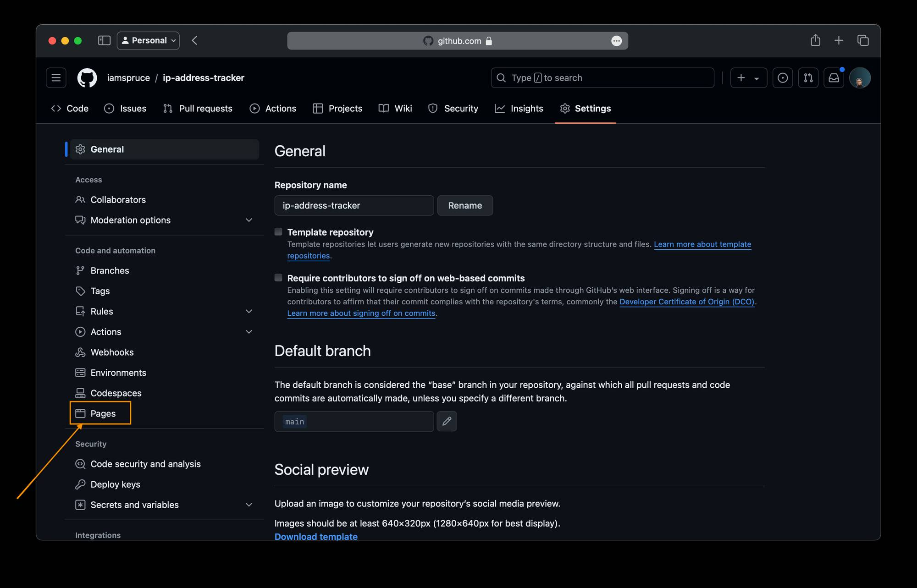
Task: Switch to the Code tab
Action: click(x=70, y=109)
